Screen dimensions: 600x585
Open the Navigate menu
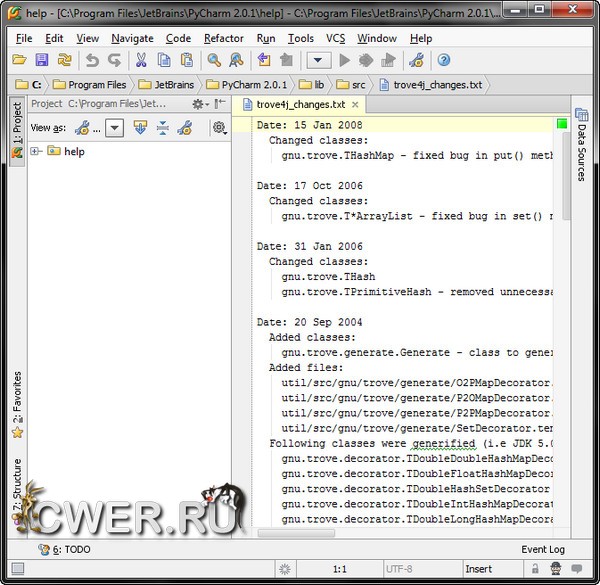(132, 38)
